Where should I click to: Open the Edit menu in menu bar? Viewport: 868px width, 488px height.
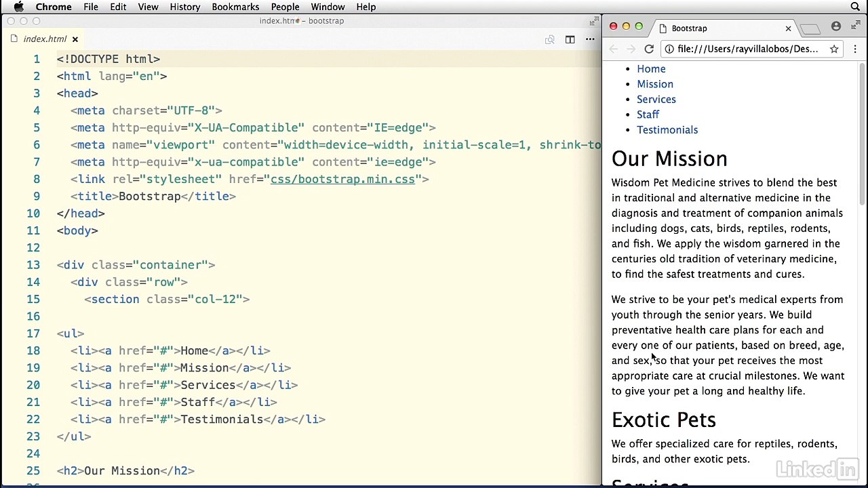[x=118, y=7]
